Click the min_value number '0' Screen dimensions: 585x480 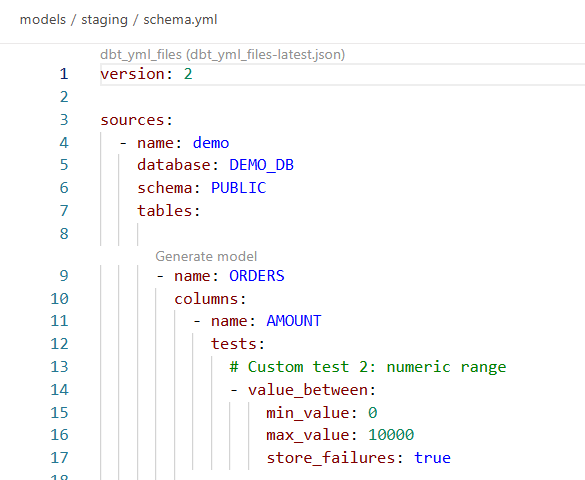pyautogui.click(x=372, y=413)
